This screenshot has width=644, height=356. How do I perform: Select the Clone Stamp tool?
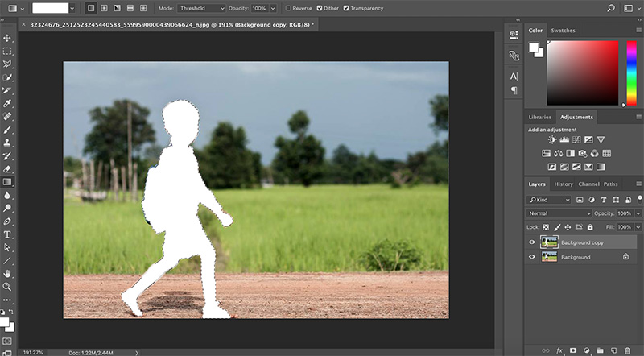click(x=7, y=143)
